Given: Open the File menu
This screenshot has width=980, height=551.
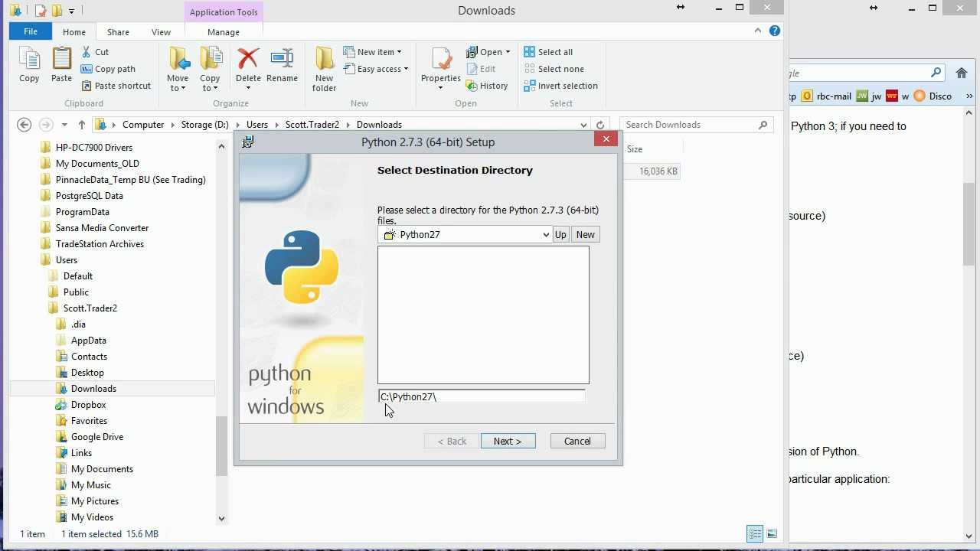Looking at the screenshot, I should [x=31, y=31].
